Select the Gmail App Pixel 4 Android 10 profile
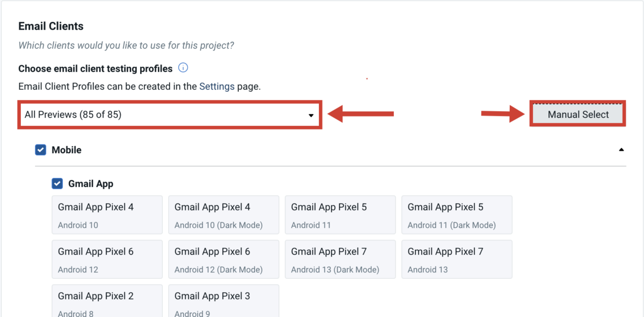Viewport: 644px width, 317px height. (x=107, y=214)
